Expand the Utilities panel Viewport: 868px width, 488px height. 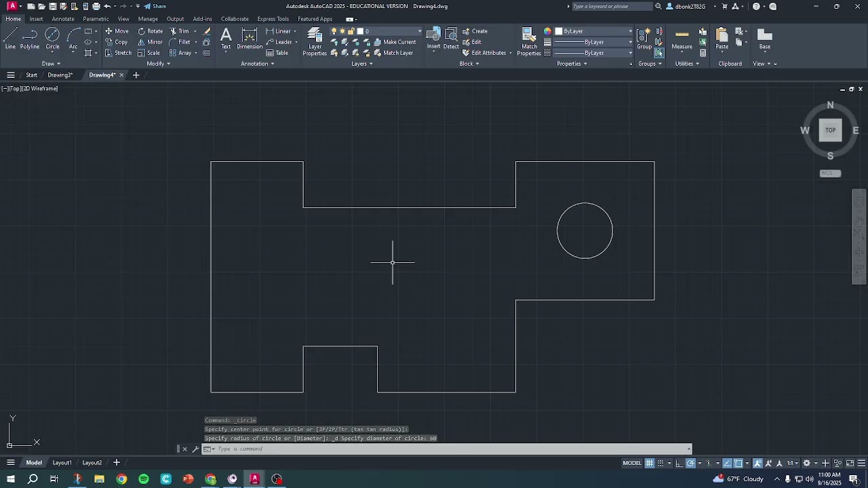click(x=687, y=64)
